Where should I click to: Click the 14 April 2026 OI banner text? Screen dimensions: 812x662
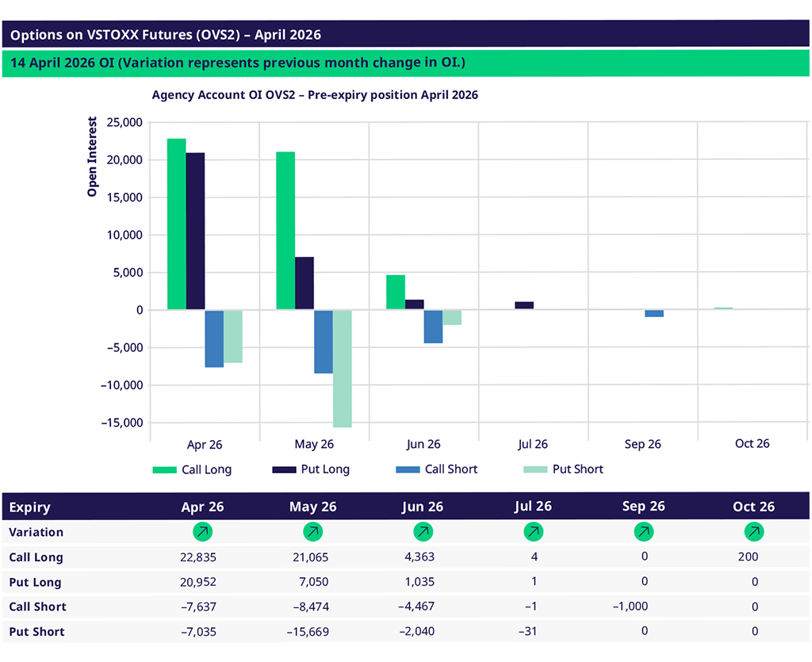coord(238,63)
